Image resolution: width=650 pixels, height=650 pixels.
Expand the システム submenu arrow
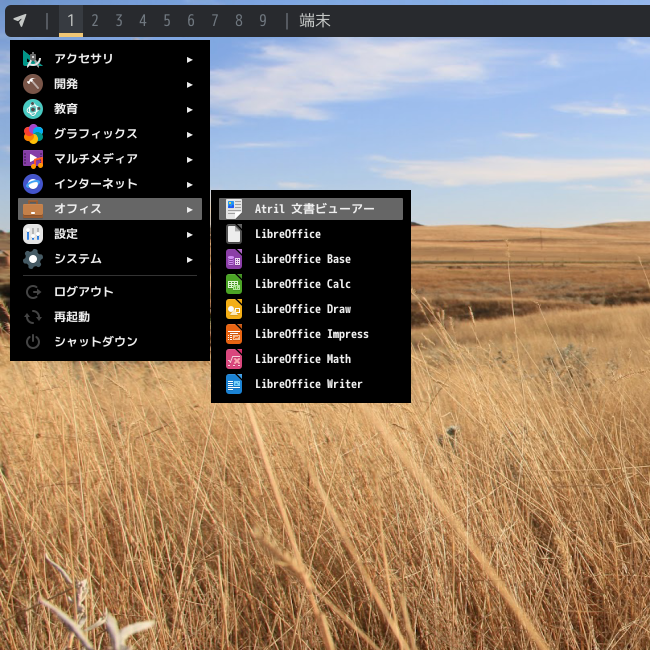pos(189,260)
